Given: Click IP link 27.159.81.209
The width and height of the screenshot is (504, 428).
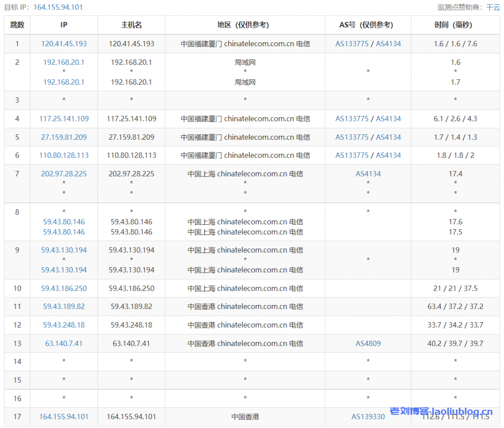Looking at the screenshot, I should pos(64,137).
